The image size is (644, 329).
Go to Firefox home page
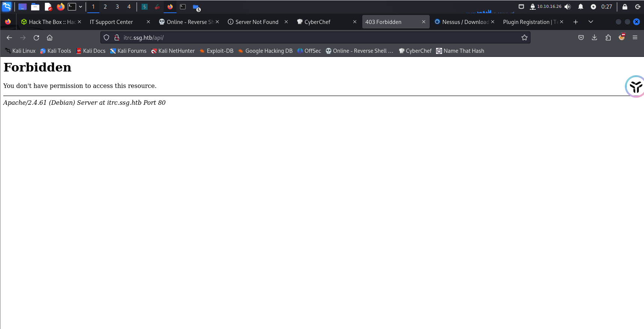49,37
